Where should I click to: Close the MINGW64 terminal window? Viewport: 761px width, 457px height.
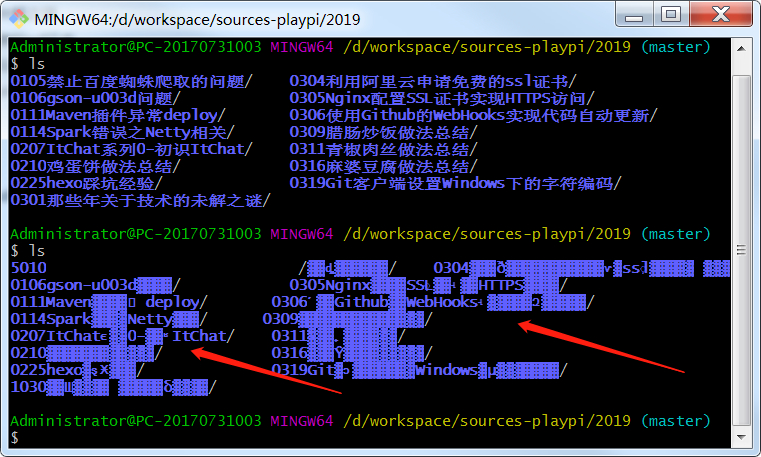click(x=721, y=14)
